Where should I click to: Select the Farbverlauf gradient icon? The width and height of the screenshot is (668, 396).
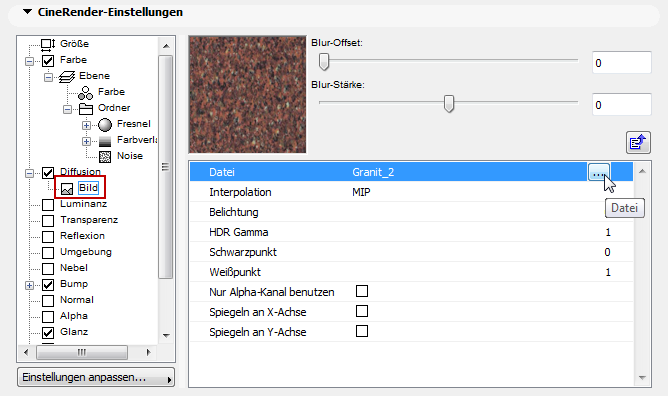click(105, 141)
